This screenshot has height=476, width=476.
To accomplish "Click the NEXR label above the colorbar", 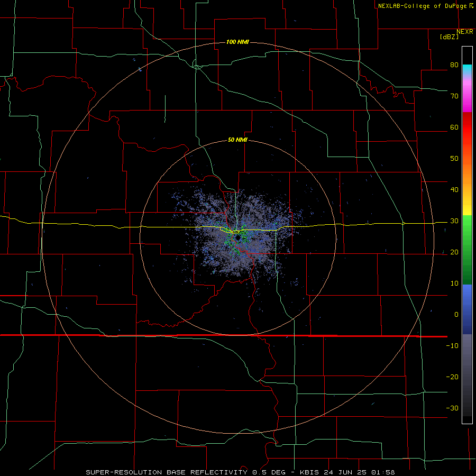I will (x=465, y=32).
